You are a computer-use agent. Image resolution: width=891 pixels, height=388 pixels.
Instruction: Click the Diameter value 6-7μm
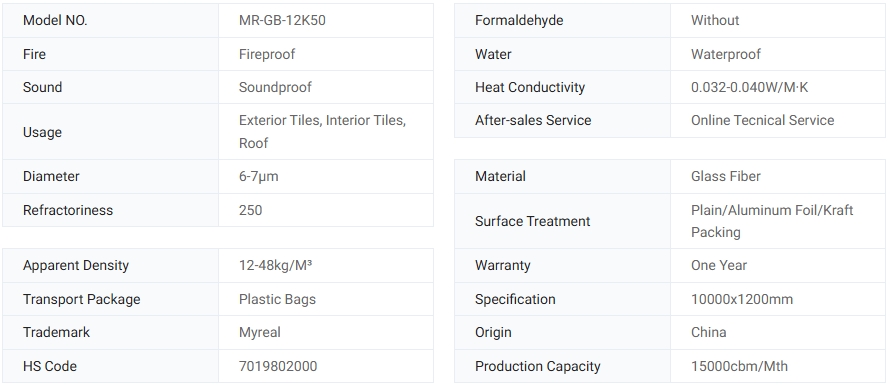(x=259, y=177)
